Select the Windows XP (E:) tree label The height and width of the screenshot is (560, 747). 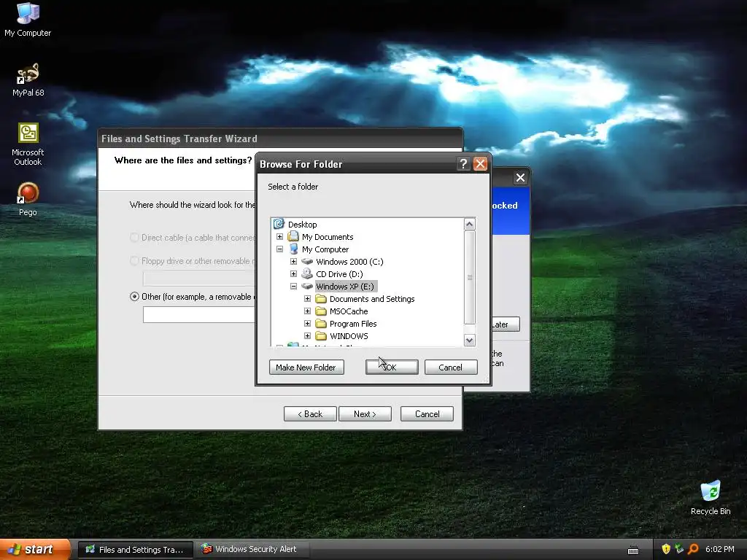(345, 286)
